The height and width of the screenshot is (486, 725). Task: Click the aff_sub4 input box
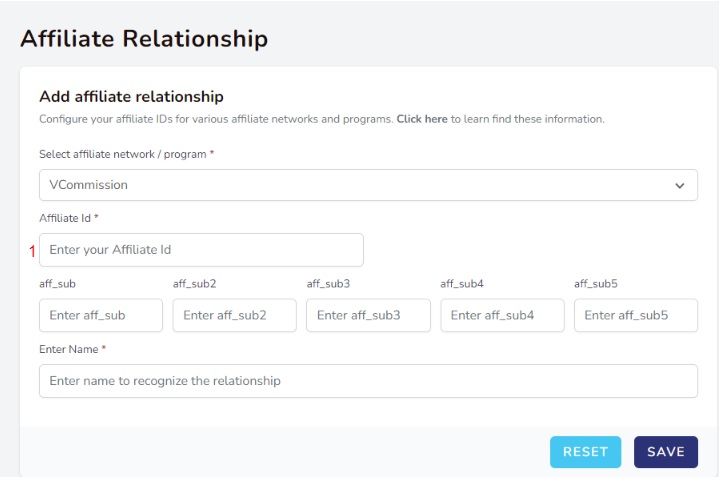coord(502,315)
